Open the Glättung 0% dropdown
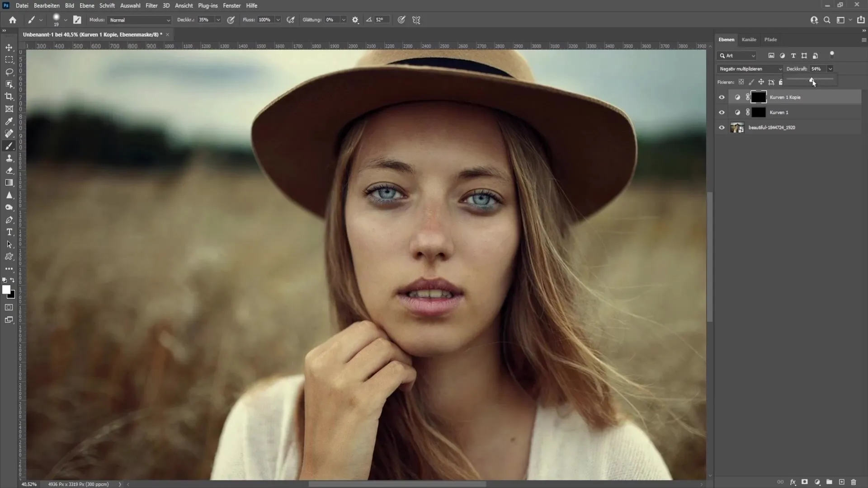This screenshot has height=488, width=868. click(x=344, y=20)
